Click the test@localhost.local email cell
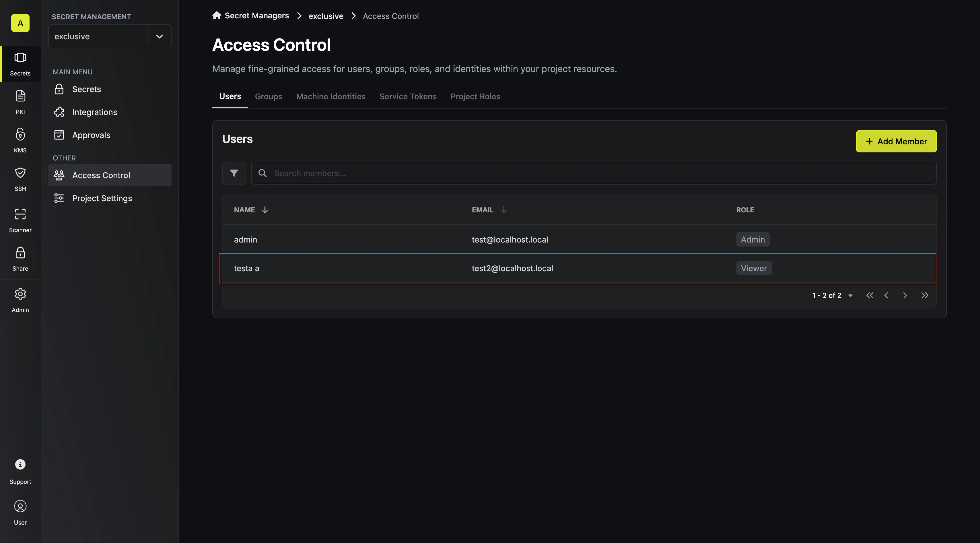Viewport: 980px width, 543px height. tap(510, 240)
